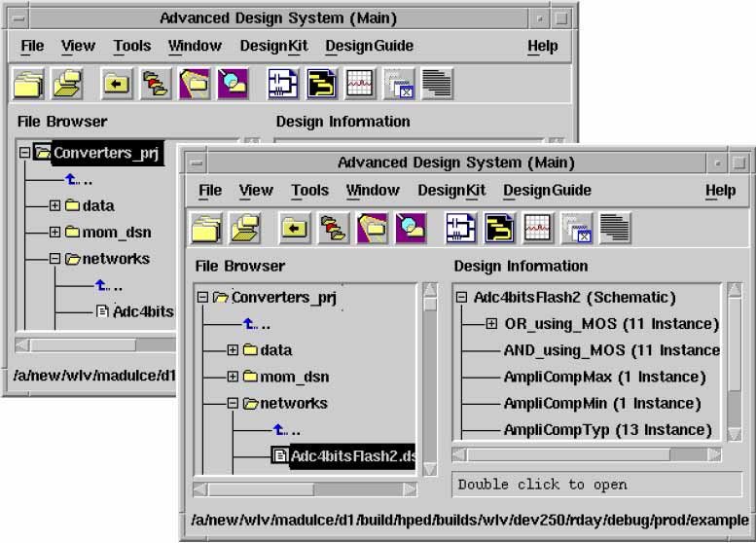Open New Data Display icon in back window
The width and height of the screenshot is (756, 543).
pyautogui.click(x=360, y=84)
